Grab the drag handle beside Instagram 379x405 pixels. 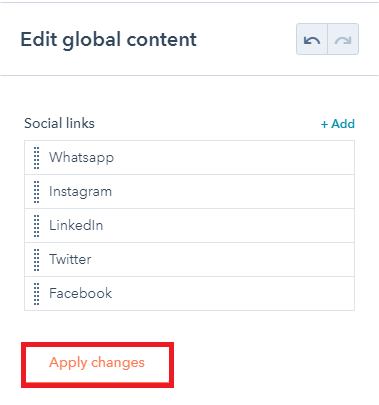tap(37, 192)
